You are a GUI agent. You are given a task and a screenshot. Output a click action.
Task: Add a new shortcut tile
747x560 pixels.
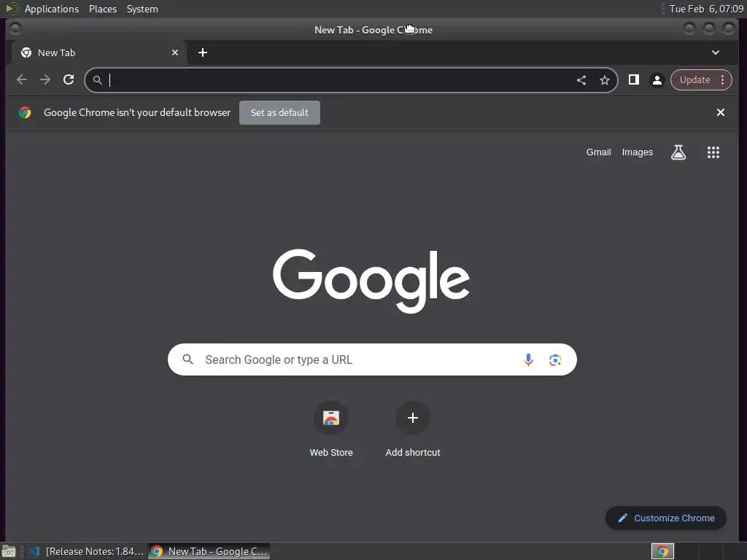click(x=413, y=418)
